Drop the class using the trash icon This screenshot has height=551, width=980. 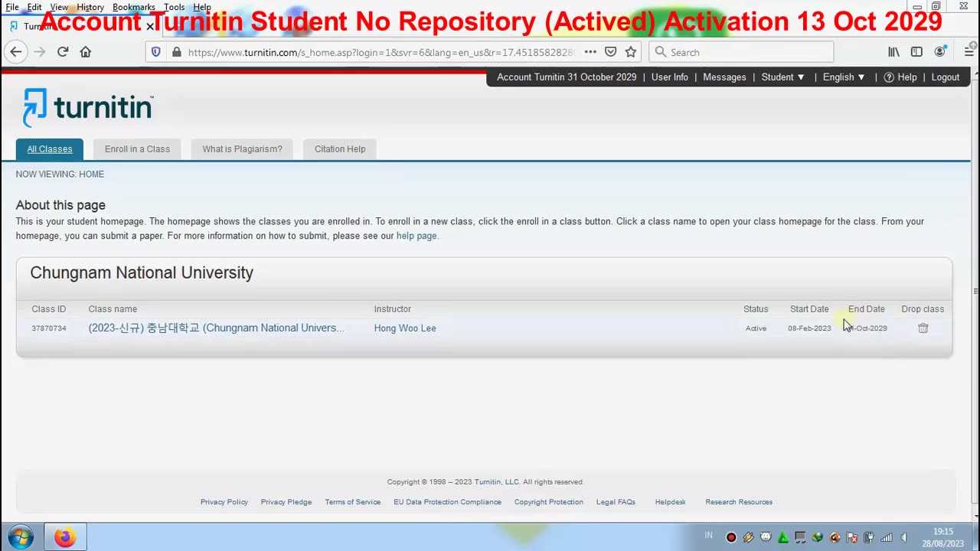(x=923, y=328)
